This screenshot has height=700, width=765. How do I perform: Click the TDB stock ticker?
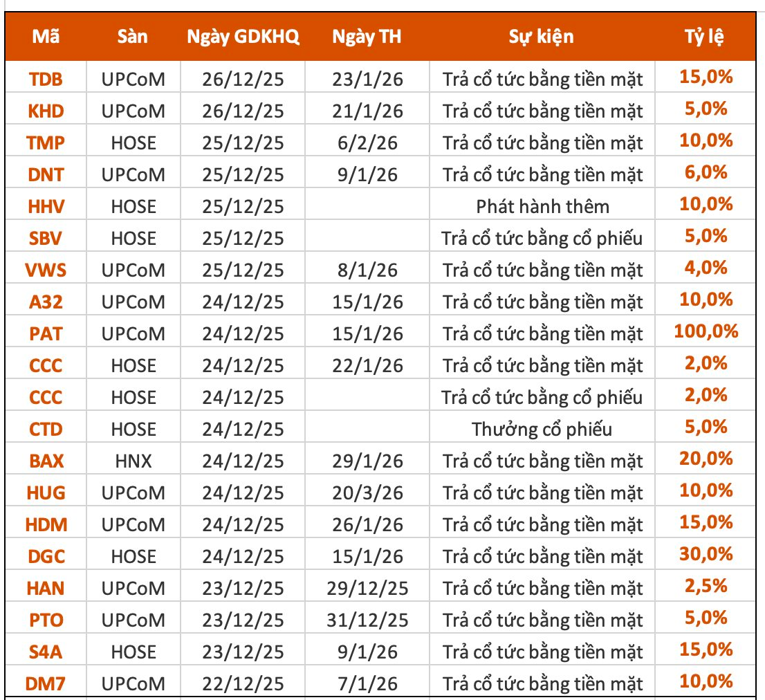(x=46, y=80)
